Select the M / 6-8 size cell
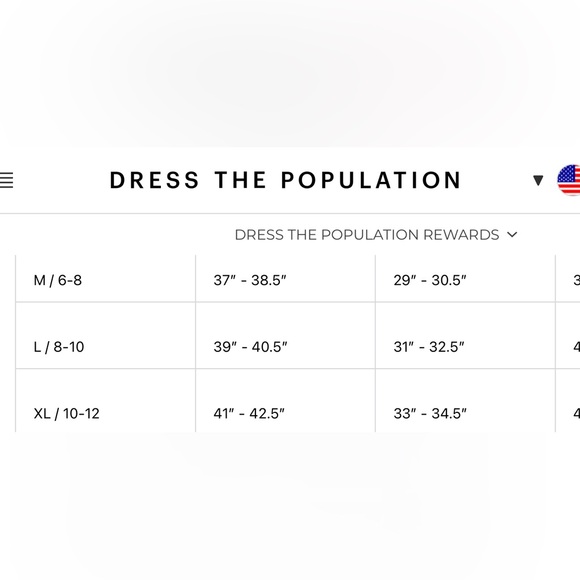This screenshot has width=580, height=580. (x=105, y=279)
